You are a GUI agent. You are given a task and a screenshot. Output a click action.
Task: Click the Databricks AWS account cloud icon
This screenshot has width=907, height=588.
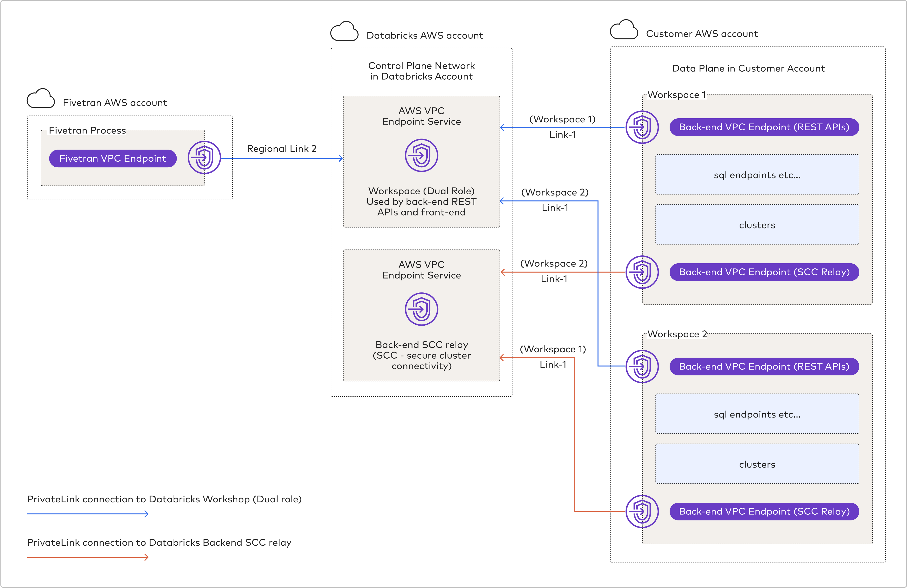pos(344,31)
